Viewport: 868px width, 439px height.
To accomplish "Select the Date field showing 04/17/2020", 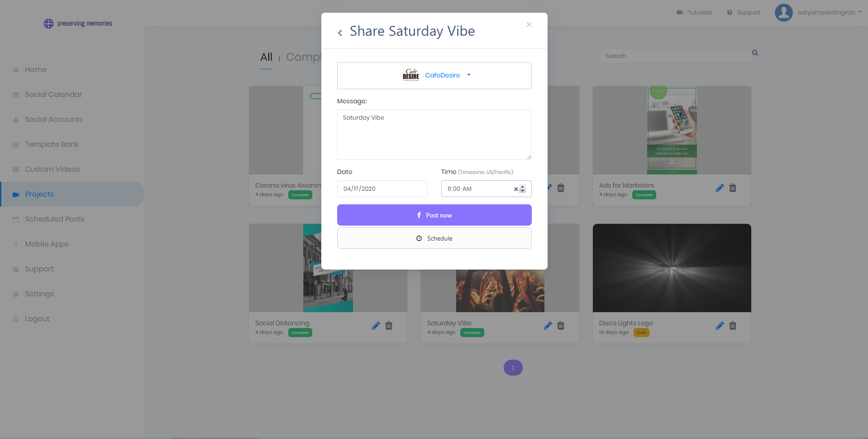I will (x=382, y=188).
